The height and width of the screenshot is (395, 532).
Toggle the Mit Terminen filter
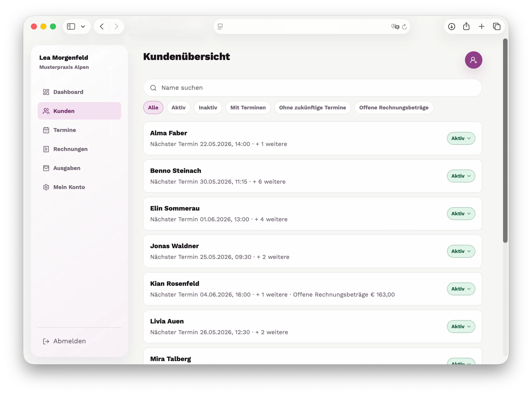pyautogui.click(x=248, y=108)
